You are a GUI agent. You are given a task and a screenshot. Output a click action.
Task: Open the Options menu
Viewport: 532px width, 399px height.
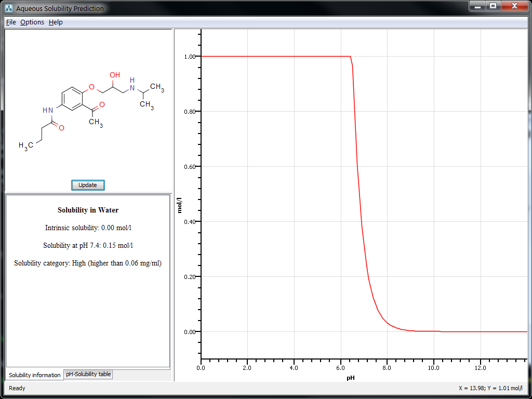click(x=32, y=22)
